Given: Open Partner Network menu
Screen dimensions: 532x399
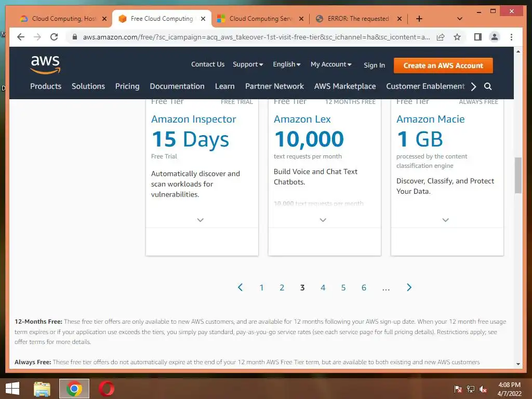Looking at the screenshot, I should pyautogui.click(x=274, y=86).
